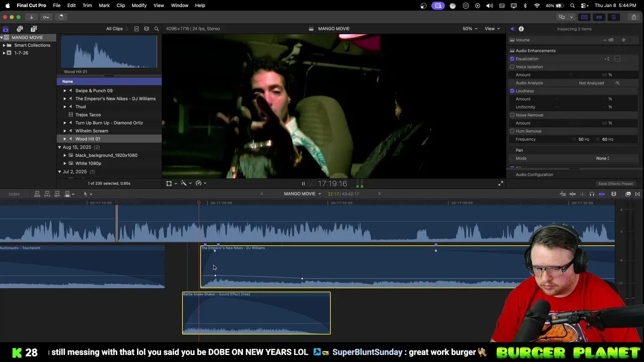Toggle the Inspector panel button
The width and height of the screenshot is (644, 362).
(613, 17)
